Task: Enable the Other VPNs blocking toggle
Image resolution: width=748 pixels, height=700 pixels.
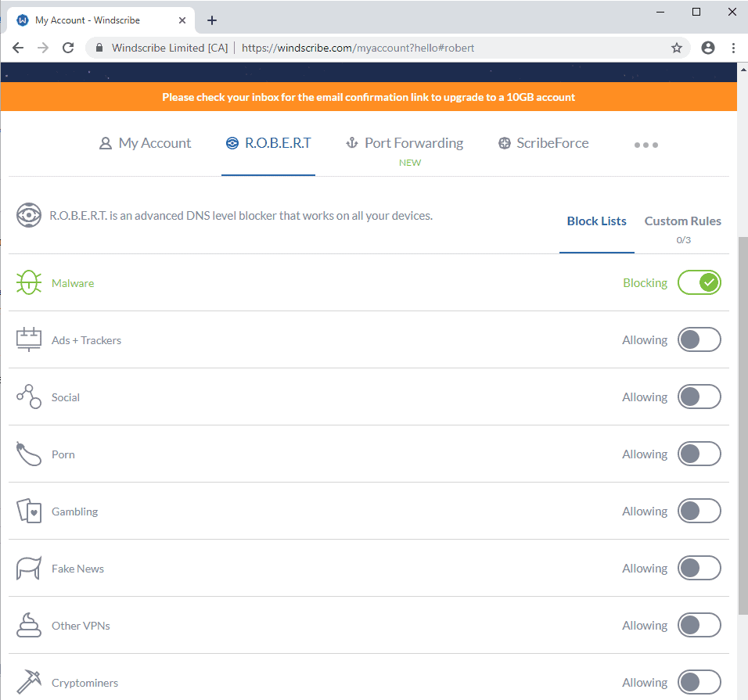Action: [x=699, y=626]
